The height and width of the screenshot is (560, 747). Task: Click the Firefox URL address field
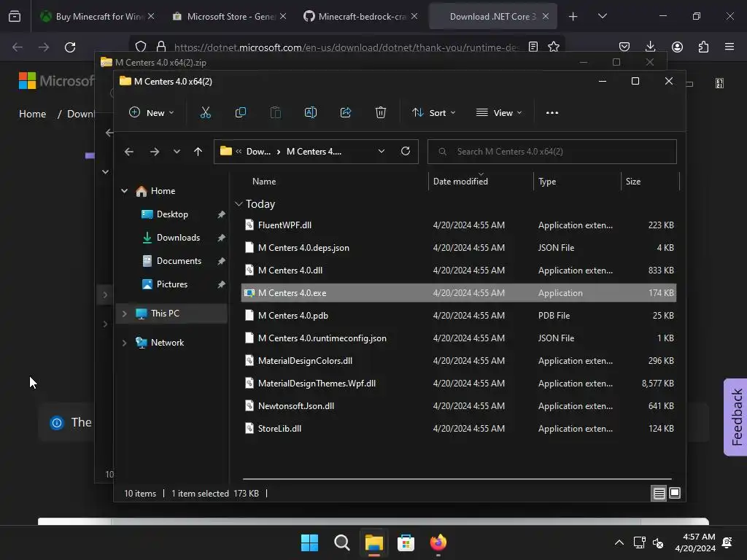[x=347, y=47]
